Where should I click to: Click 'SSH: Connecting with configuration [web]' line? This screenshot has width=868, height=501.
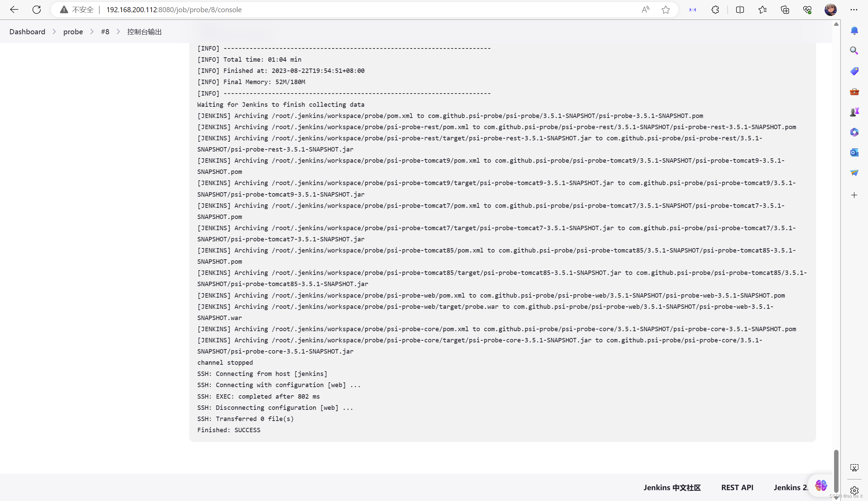pyautogui.click(x=279, y=385)
